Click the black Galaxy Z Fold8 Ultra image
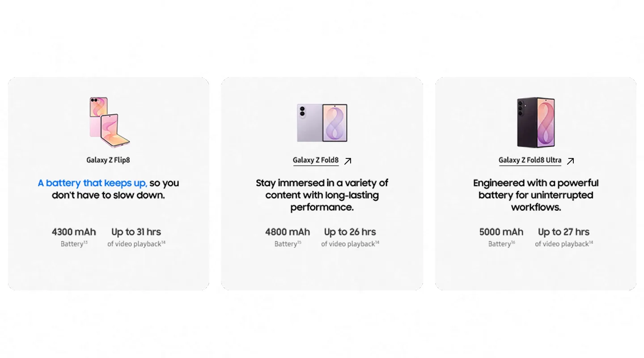644x358 pixels. pyautogui.click(x=536, y=122)
